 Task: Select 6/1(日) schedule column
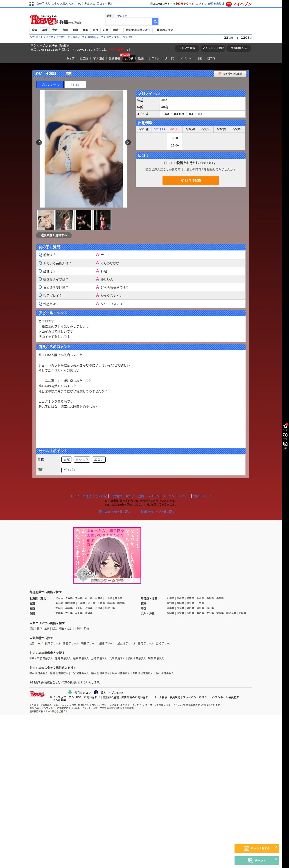175,129
